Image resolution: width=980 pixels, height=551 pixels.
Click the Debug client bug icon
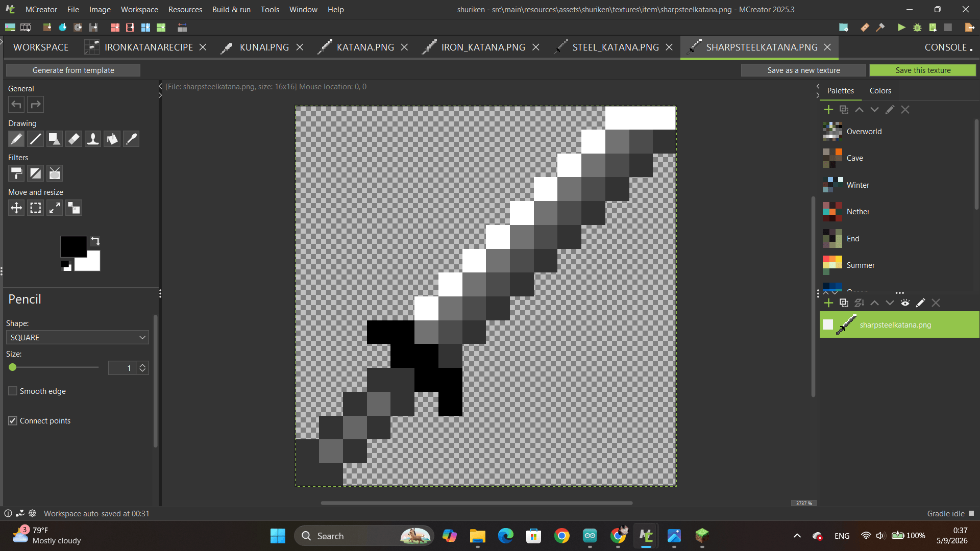click(917, 28)
